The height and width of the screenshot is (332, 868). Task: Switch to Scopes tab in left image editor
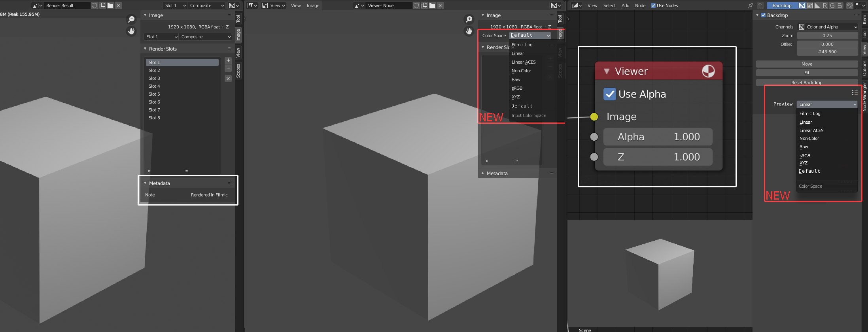(x=238, y=70)
